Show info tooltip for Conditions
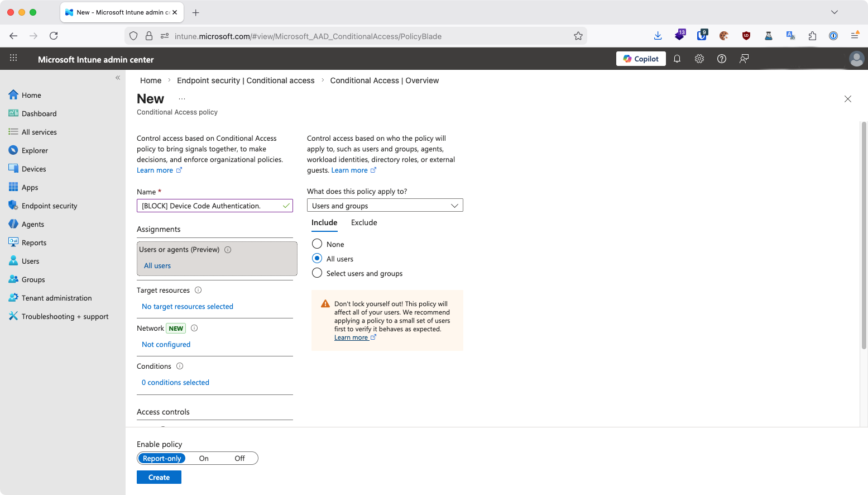 pos(180,366)
